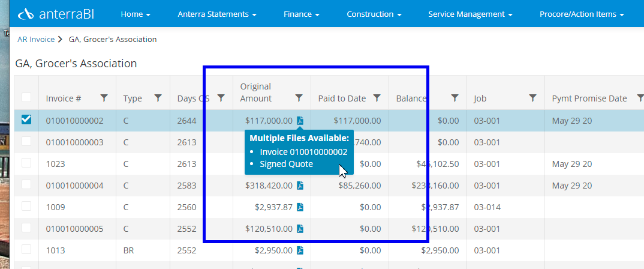The width and height of the screenshot is (644, 269).
Task: Check the row for invoice 010010000005
Action: [26, 228]
